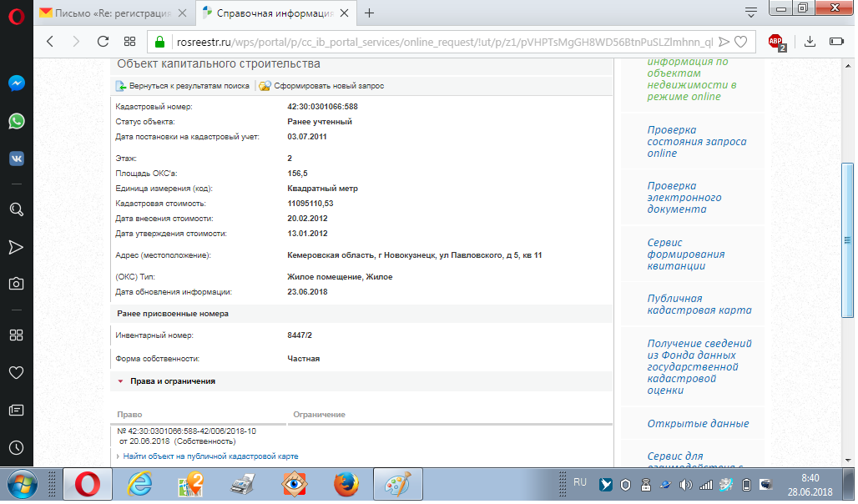Collapse the "Права и ограничения" section
The image size is (858, 504).
[167, 381]
